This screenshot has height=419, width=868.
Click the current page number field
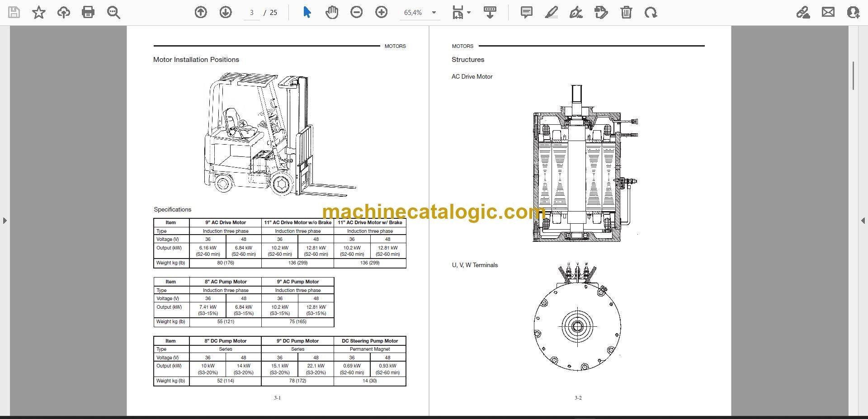coord(252,13)
